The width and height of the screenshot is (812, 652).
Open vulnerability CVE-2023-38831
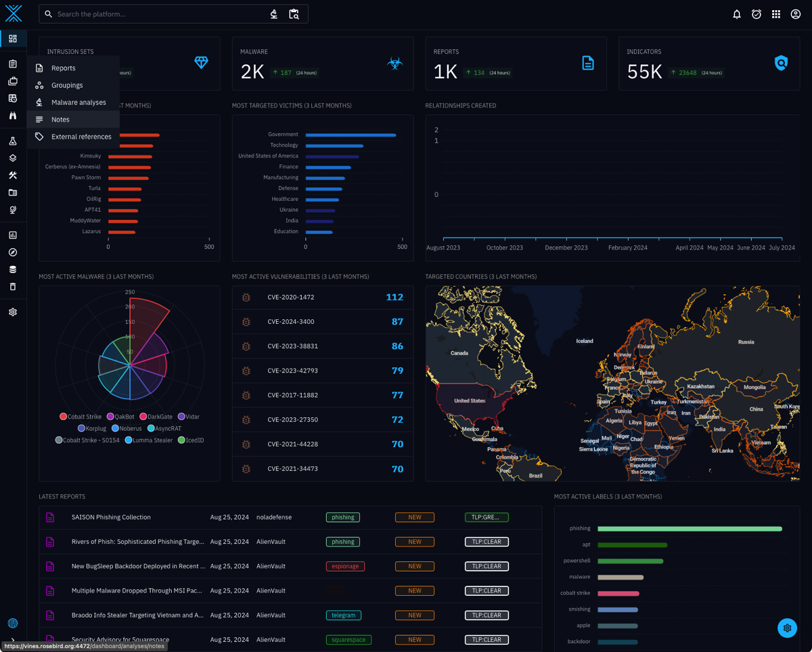(x=323, y=346)
